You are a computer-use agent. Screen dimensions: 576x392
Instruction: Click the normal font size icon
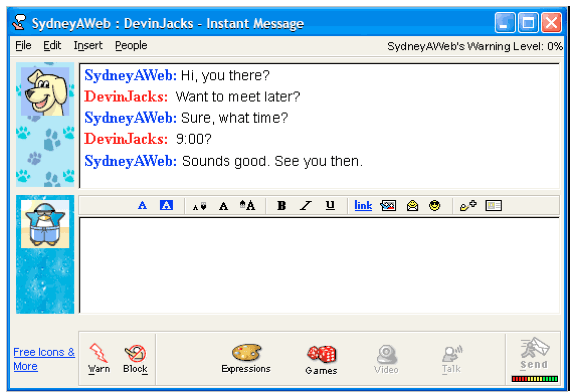tap(223, 206)
